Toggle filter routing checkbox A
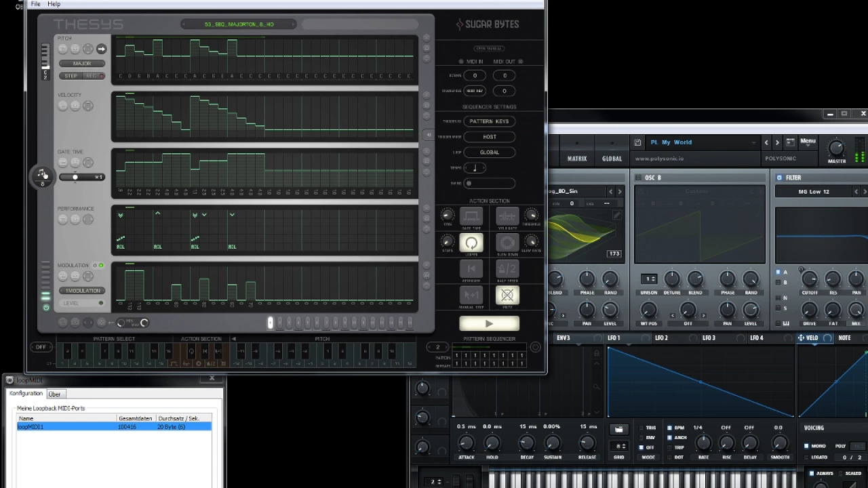The width and height of the screenshot is (868, 488). point(778,272)
